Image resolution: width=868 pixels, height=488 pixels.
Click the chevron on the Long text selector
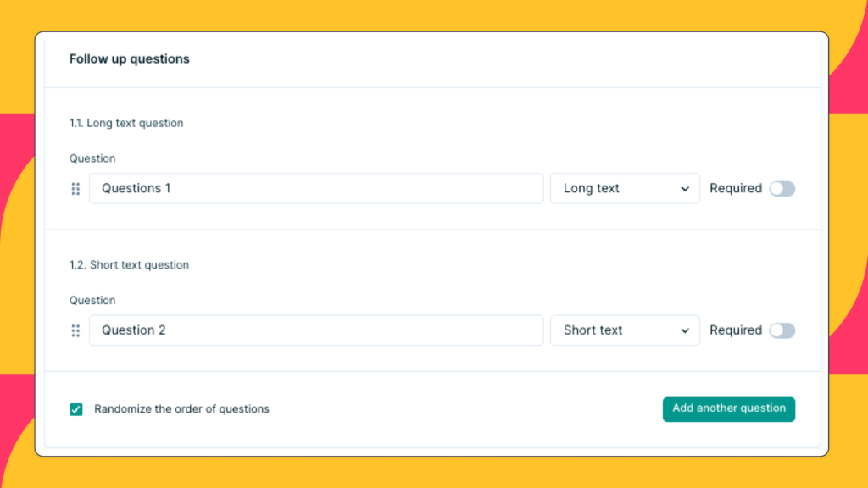point(687,188)
